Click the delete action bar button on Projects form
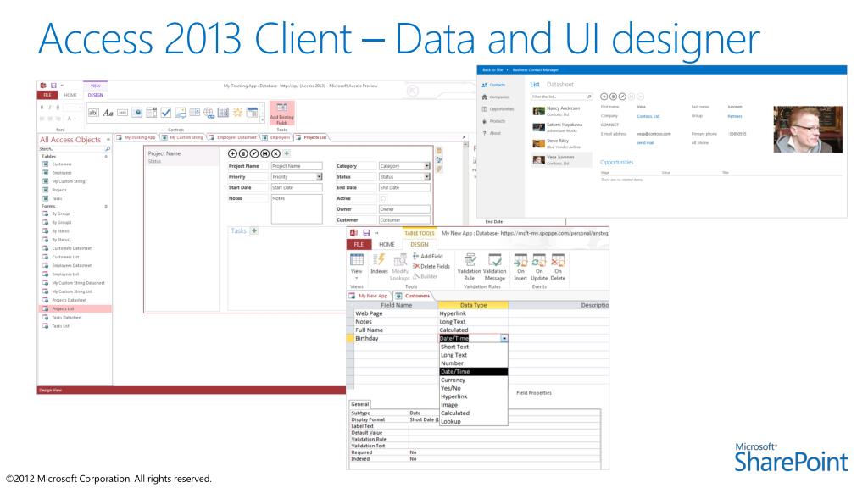Image resolution: width=868 pixels, height=488 pixels. [x=243, y=153]
